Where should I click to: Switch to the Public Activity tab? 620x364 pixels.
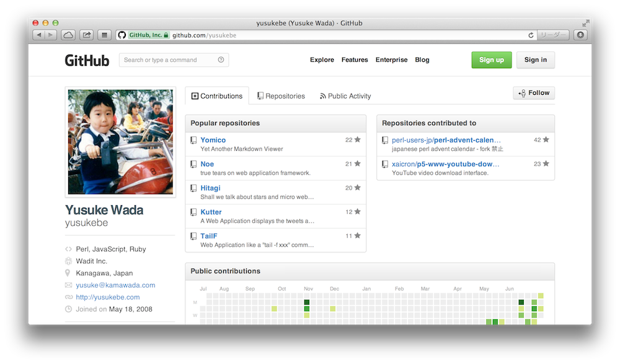point(345,95)
